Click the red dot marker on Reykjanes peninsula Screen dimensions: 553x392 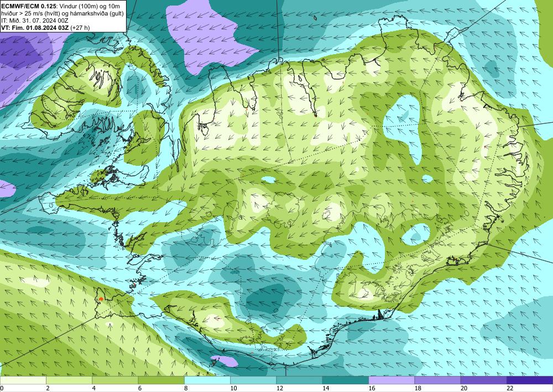[x=101, y=299]
